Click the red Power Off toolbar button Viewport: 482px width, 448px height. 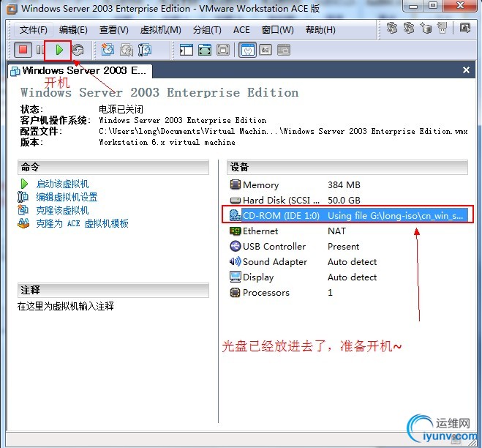[23, 50]
